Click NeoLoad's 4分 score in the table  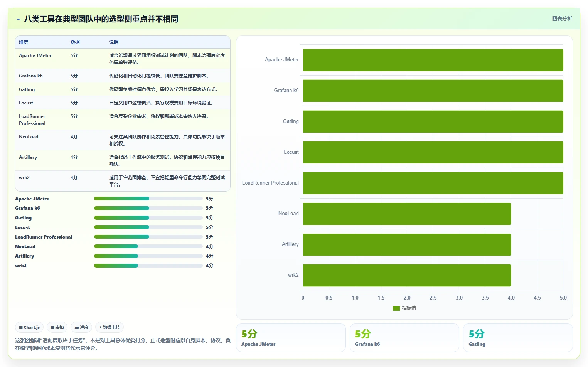[74, 137]
